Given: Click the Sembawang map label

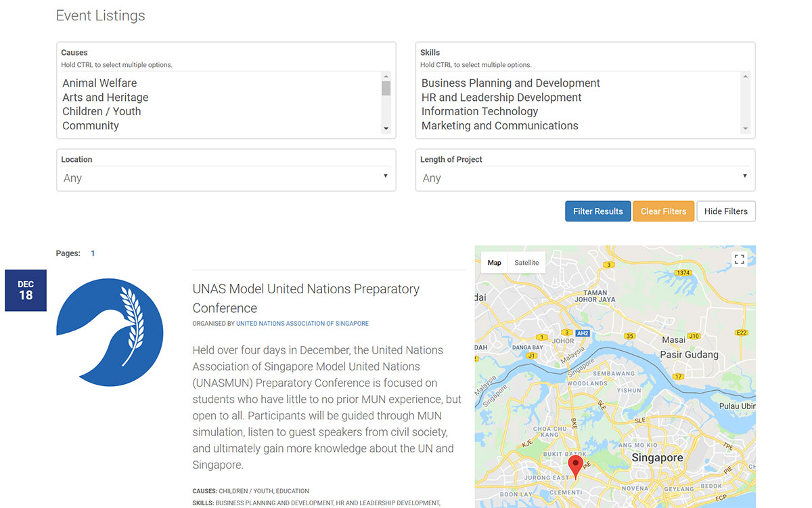Looking at the screenshot, I should coord(614,373).
